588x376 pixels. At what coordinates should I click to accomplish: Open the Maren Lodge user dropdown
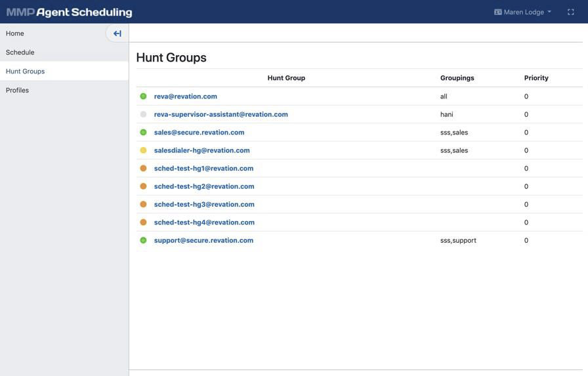tap(522, 12)
